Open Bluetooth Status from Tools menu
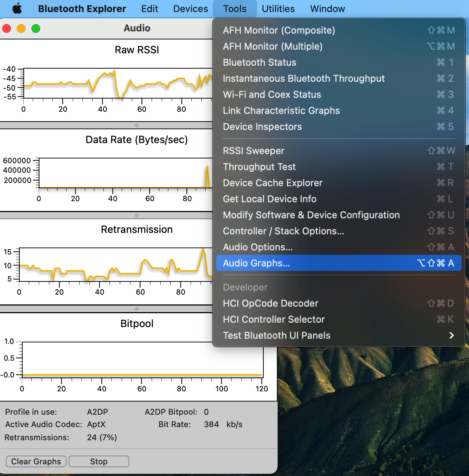Screen dimensions: 469x476 point(339,62)
